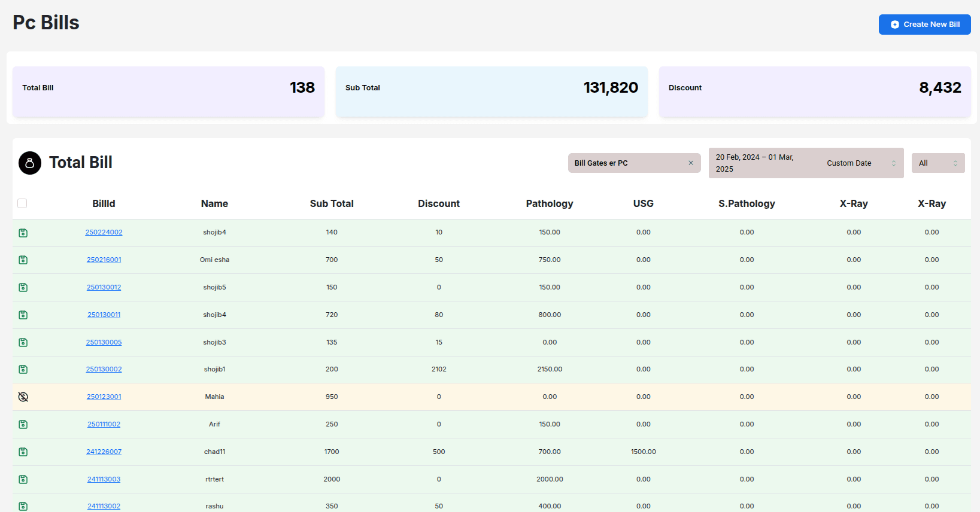Click the Sub Total column header

pyautogui.click(x=332, y=203)
